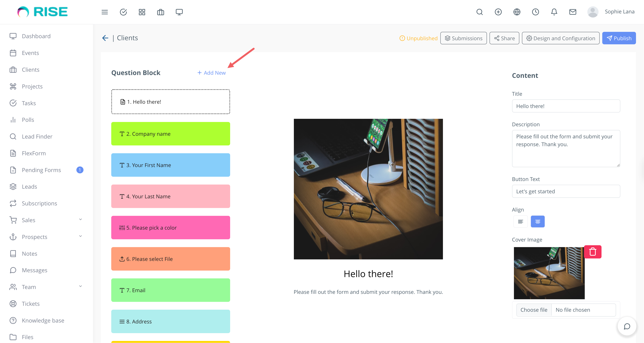
Task: Select the pink Please pick a color block
Action: tap(171, 228)
